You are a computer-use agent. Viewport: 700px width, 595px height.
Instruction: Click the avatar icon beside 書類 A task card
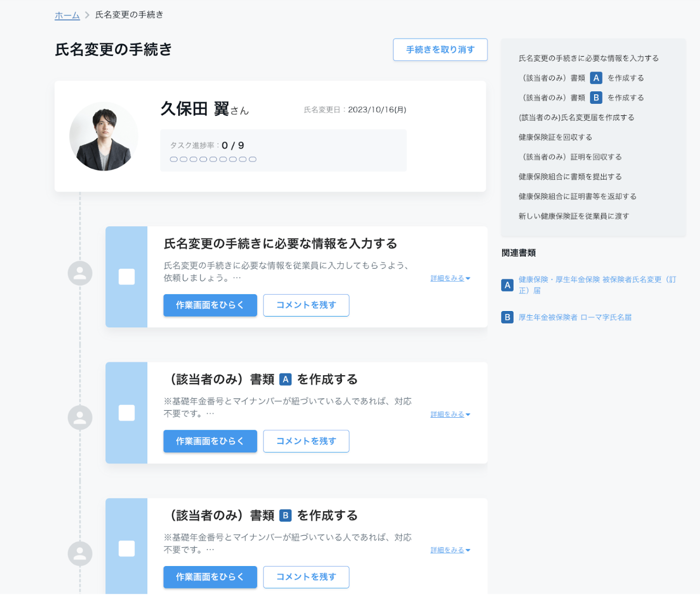pos(80,418)
